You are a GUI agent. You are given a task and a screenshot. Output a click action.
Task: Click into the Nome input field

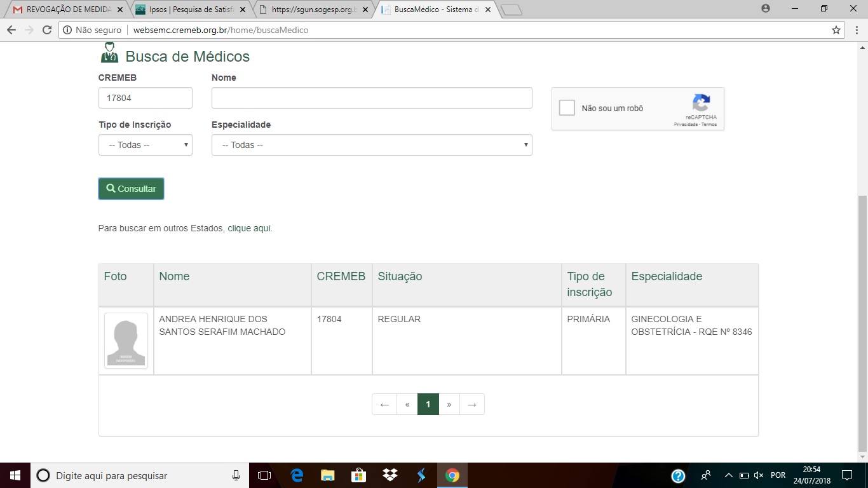click(x=372, y=98)
